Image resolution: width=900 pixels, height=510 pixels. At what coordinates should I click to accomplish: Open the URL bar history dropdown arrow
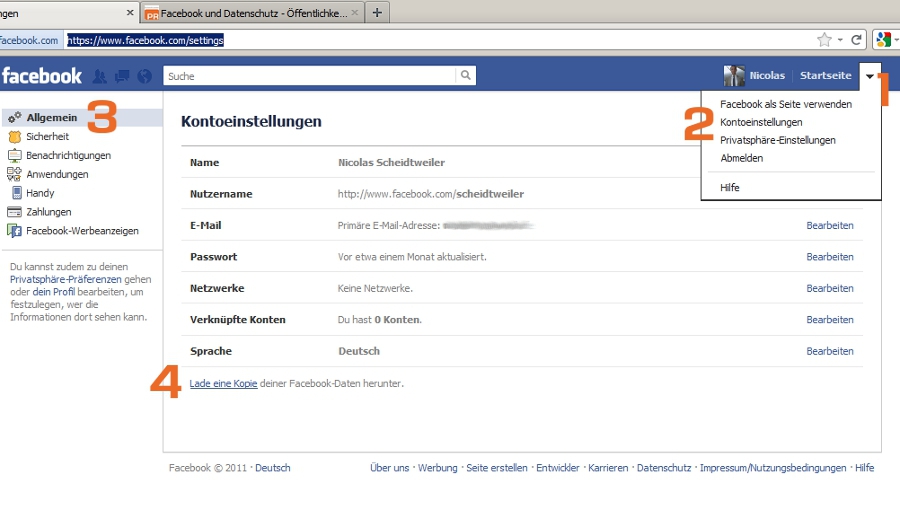pyautogui.click(x=840, y=40)
